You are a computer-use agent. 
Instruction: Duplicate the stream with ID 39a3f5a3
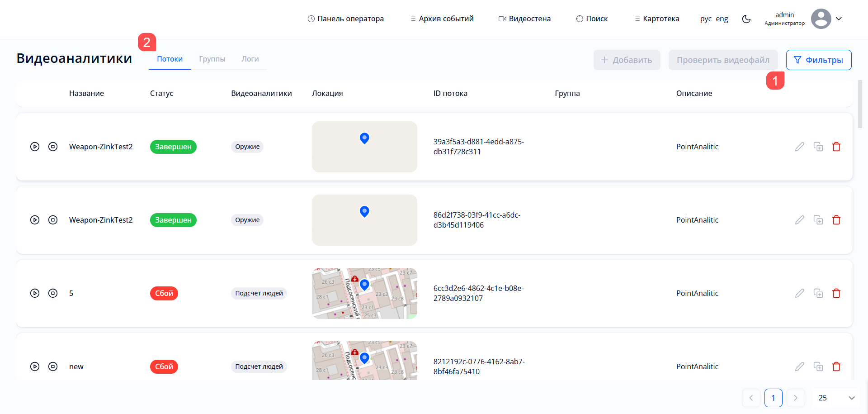point(818,147)
